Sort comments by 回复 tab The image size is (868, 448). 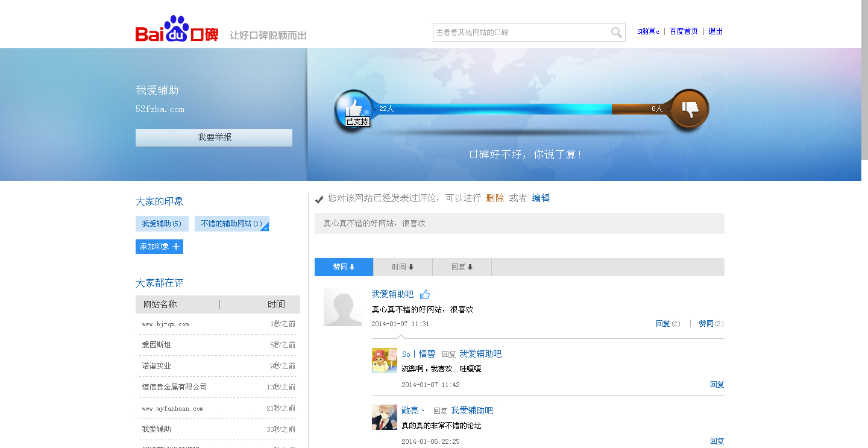tap(462, 267)
